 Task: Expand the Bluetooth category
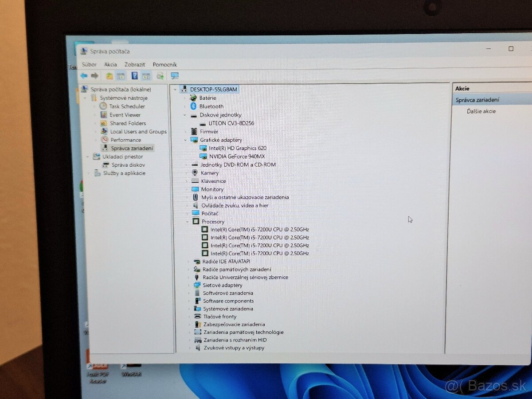point(185,106)
